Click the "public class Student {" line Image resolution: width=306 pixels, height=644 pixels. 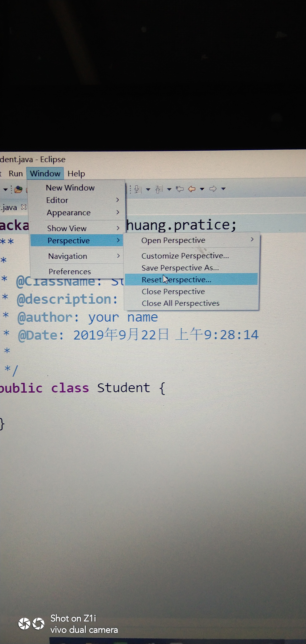pyautogui.click(x=83, y=388)
